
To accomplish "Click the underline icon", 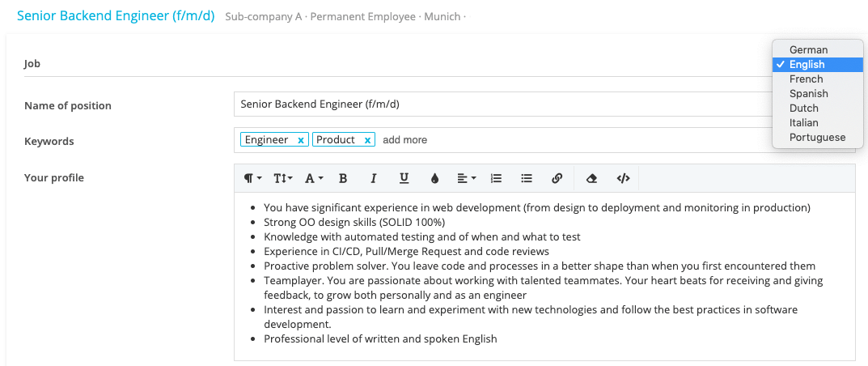I will [404, 178].
